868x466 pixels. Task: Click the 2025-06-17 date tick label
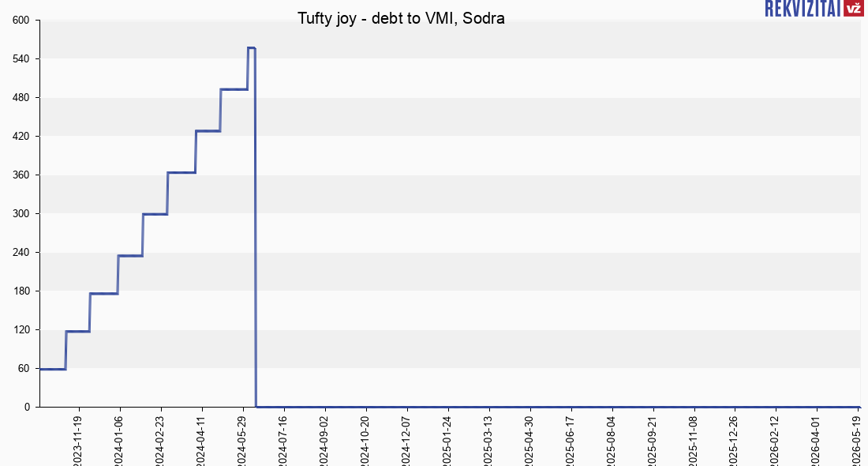[x=571, y=441]
